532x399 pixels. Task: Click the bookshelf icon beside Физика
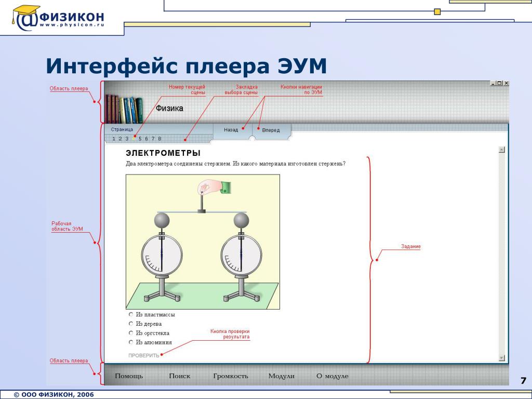(124, 109)
